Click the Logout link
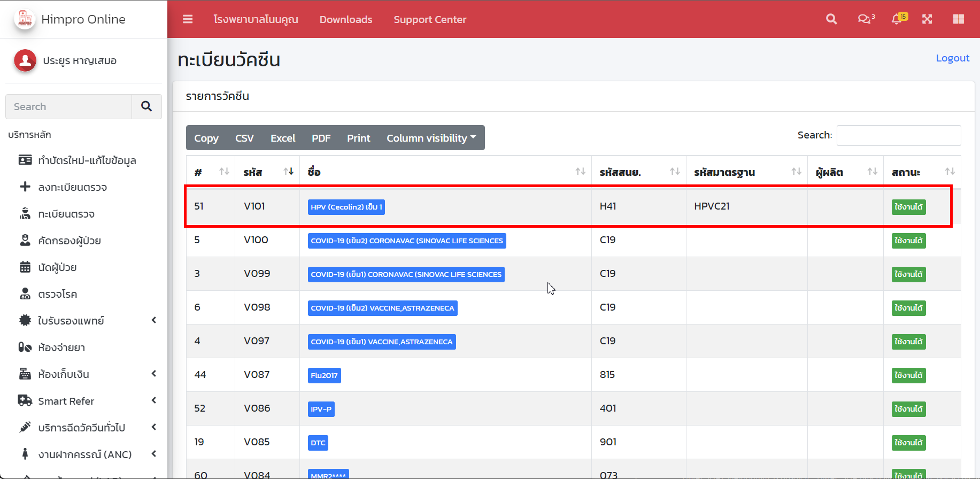This screenshot has width=980, height=479. point(952,58)
